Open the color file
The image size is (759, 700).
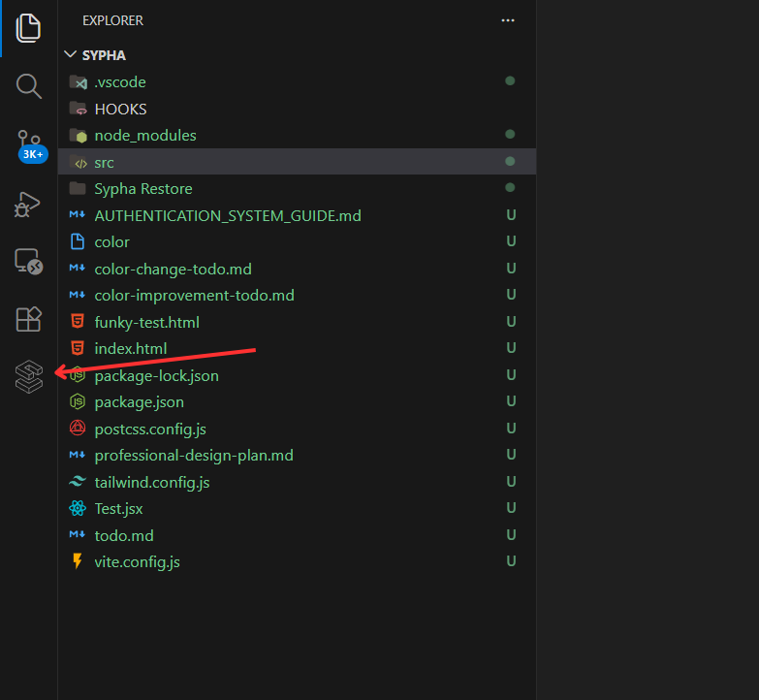(297, 241)
